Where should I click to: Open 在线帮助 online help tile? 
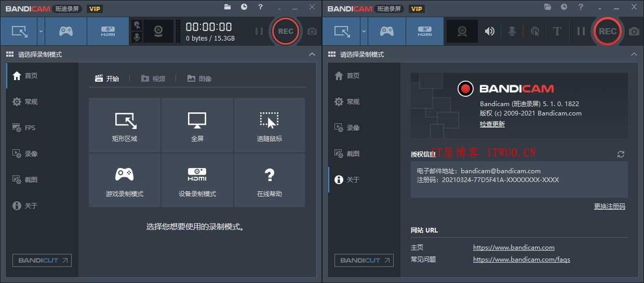(270, 180)
